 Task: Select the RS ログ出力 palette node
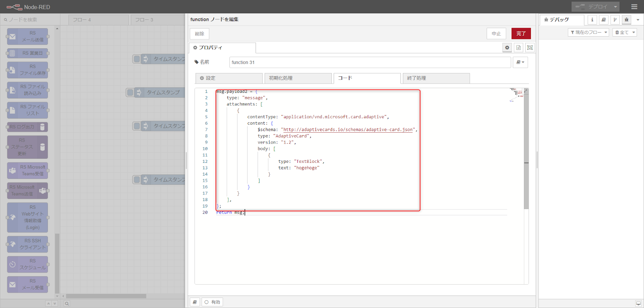[27, 127]
